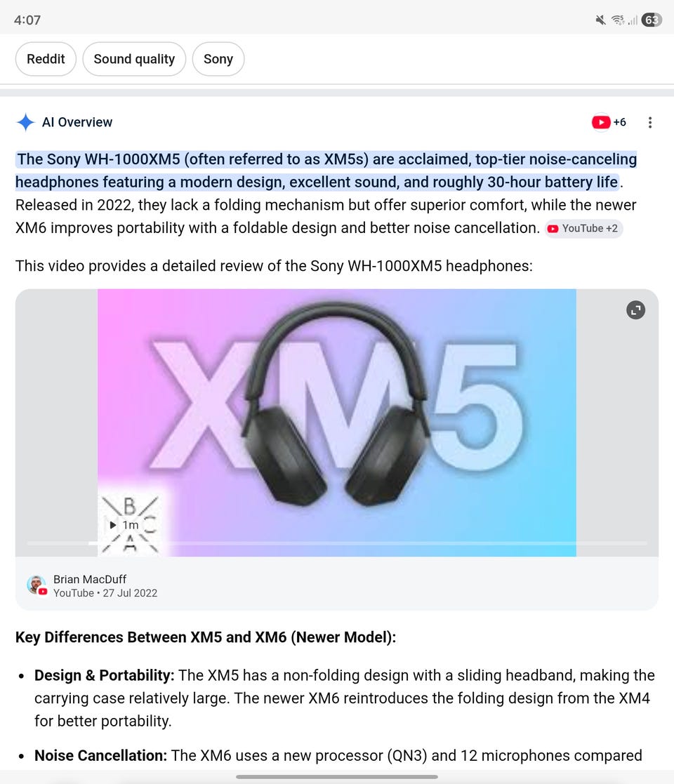Play the 1m video preview
Screen dimensions: 674x784
coord(124,525)
